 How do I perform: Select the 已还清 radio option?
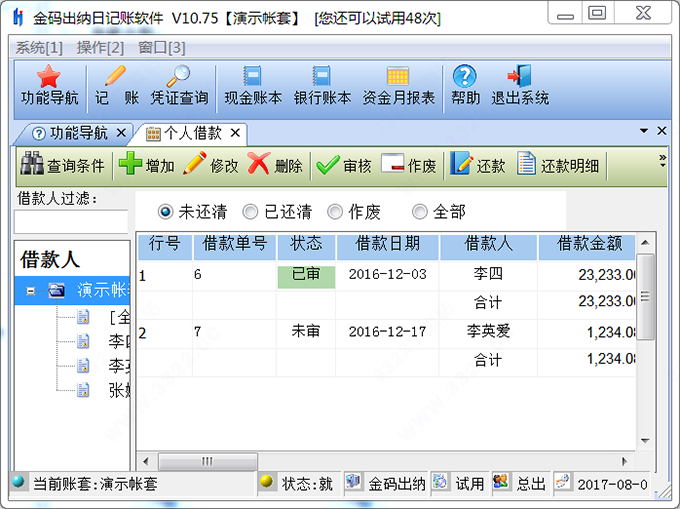coord(250,212)
